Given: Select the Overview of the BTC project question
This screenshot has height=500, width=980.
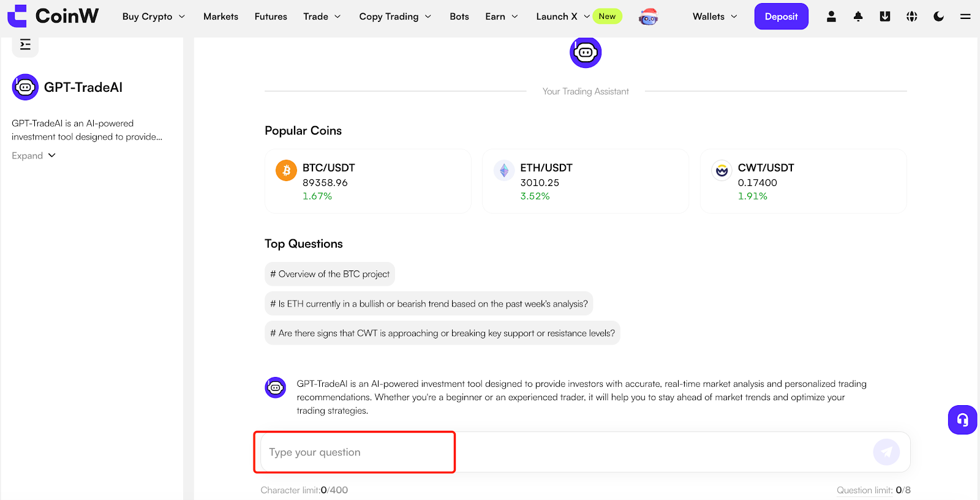Looking at the screenshot, I should tap(330, 274).
